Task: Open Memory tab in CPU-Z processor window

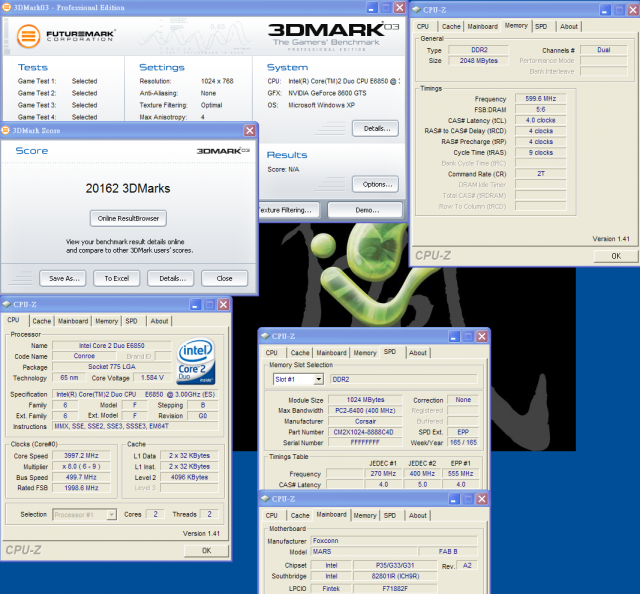Action: point(107,321)
